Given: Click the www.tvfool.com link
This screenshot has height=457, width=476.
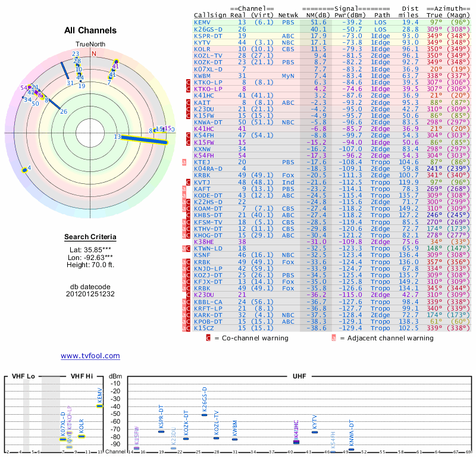Looking at the screenshot, I should tap(90, 356).
